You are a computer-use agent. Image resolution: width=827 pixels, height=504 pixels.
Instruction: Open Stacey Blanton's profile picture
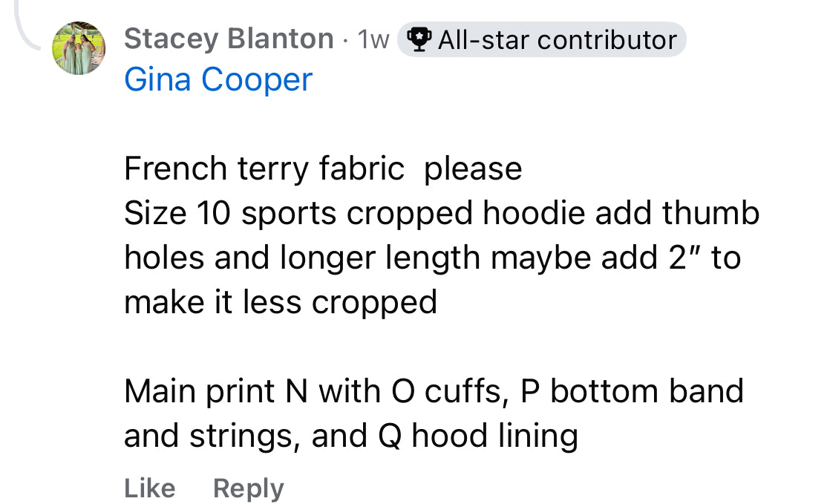point(78,48)
